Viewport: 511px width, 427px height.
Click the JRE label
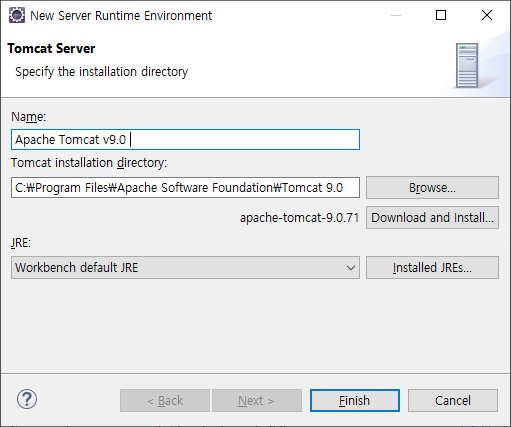point(21,243)
